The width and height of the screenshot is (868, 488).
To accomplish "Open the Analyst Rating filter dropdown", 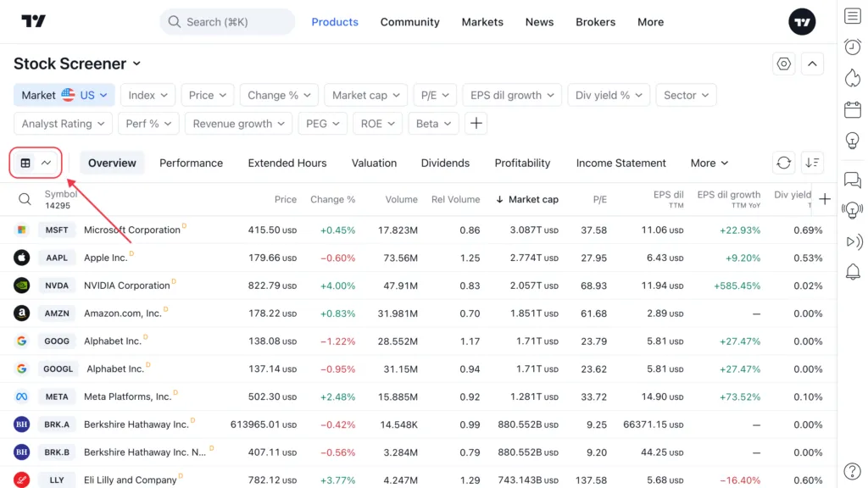I will [63, 124].
